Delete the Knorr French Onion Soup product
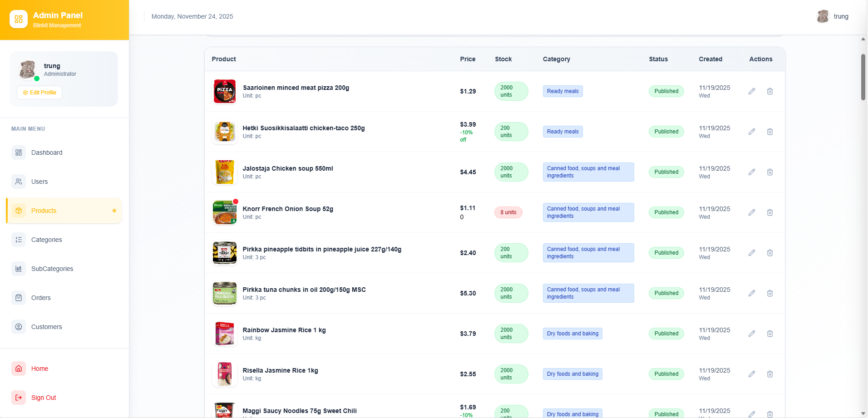The height and width of the screenshot is (418, 868). point(770,212)
